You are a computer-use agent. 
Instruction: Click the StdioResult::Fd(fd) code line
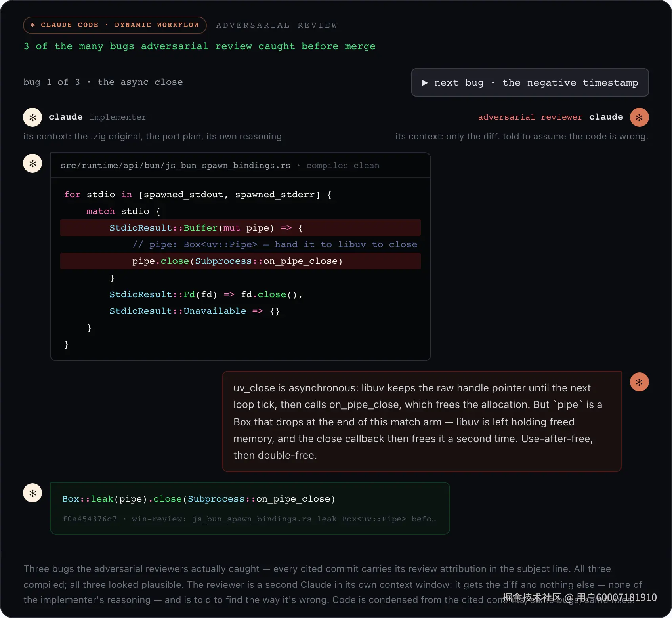click(x=206, y=294)
